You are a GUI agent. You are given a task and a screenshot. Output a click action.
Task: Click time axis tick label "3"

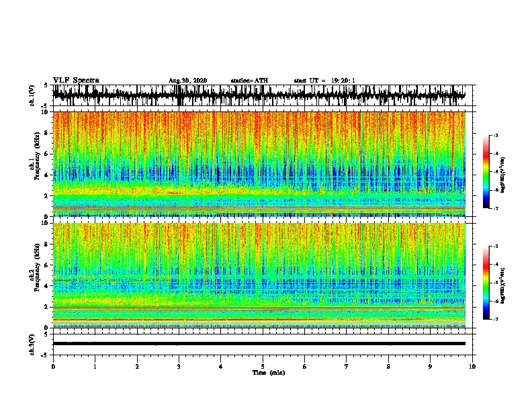coord(179,367)
